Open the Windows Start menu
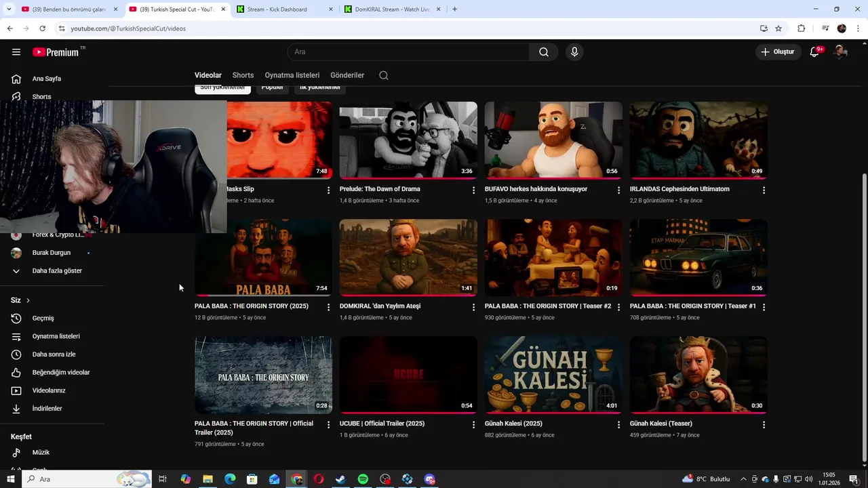Screen dimensions: 868x488 (10, 479)
